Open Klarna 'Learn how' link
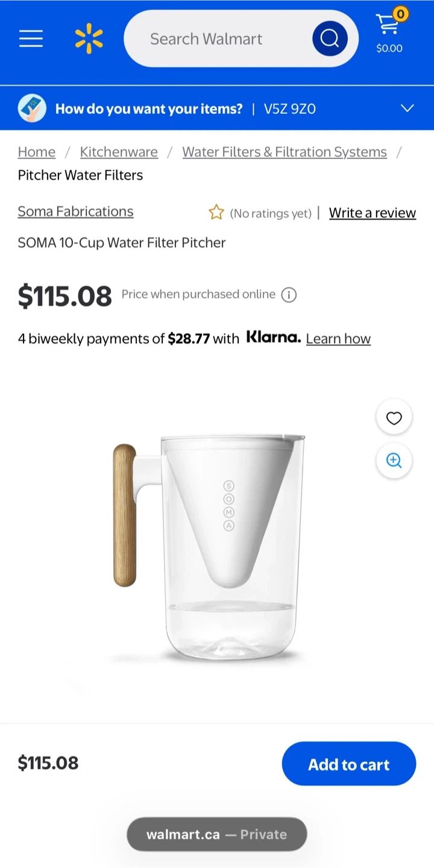Viewport: 434px width, 868px height. (x=338, y=339)
